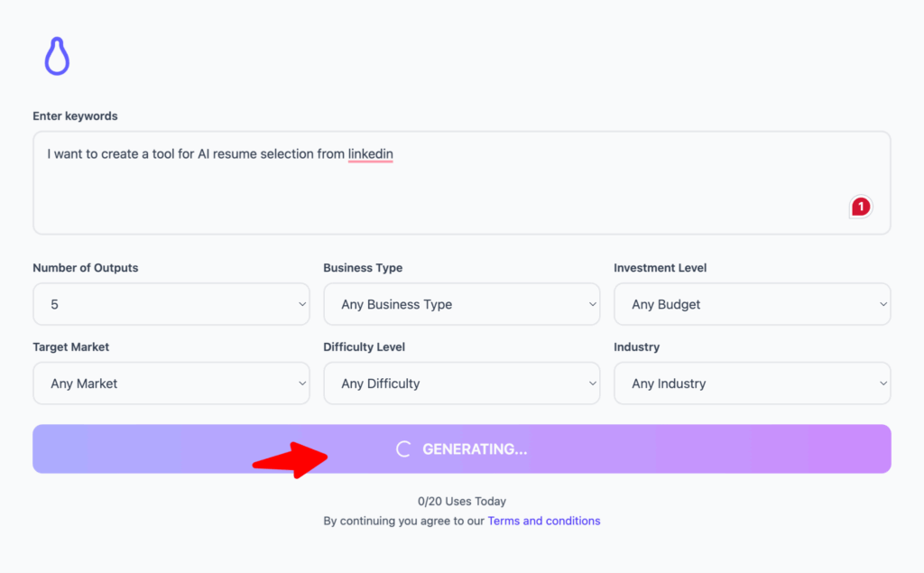Open the Any Difficulty dropdown

tap(461, 384)
